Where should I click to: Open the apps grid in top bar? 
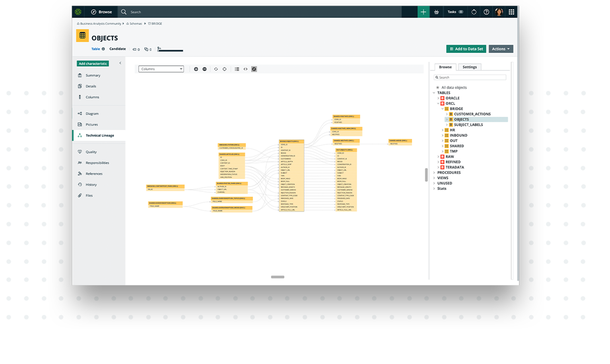tap(510, 11)
